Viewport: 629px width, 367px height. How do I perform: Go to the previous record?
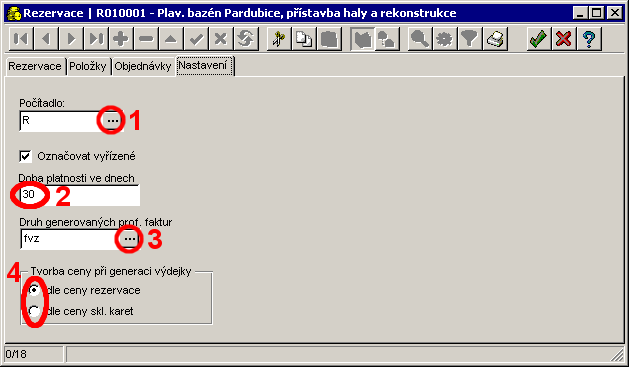[x=46, y=39]
